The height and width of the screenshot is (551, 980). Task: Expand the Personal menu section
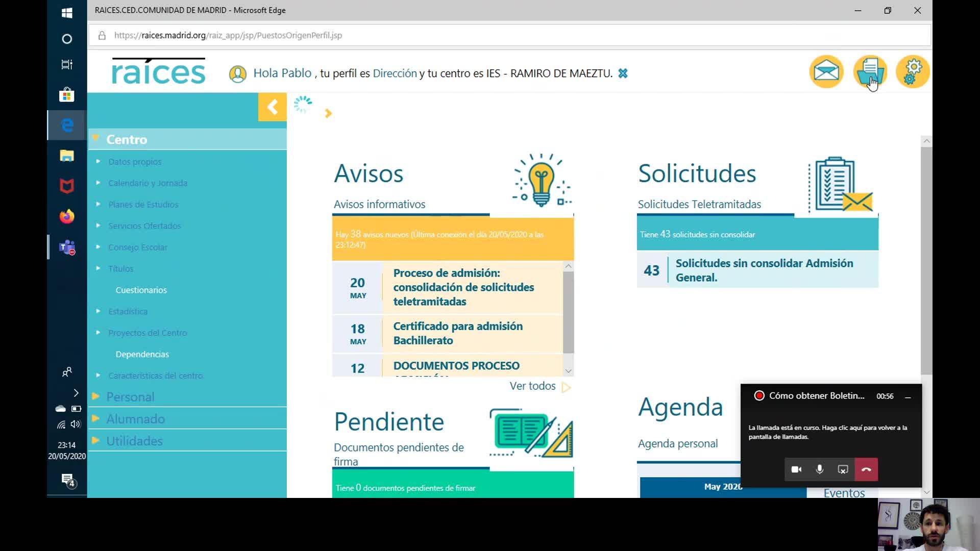click(x=130, y=397)
